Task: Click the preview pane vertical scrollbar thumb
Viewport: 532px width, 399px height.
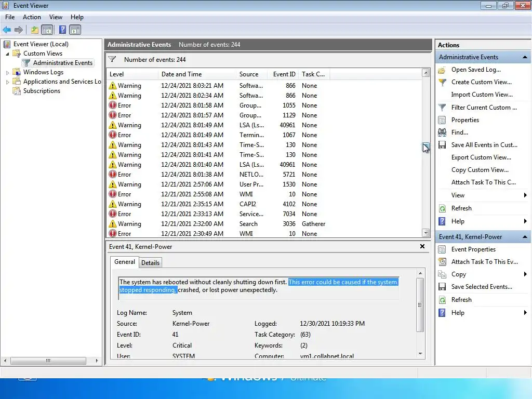Action: tap(420, 304)
